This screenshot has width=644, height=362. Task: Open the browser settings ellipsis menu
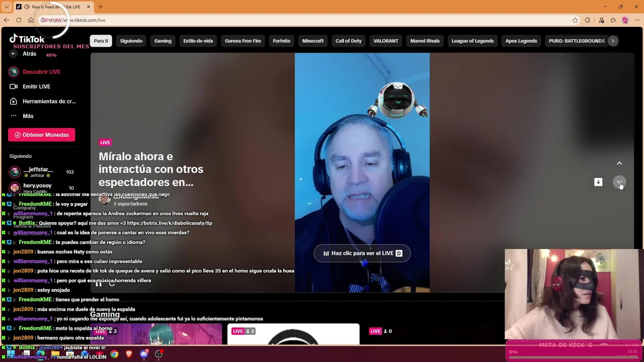[637, 20]
